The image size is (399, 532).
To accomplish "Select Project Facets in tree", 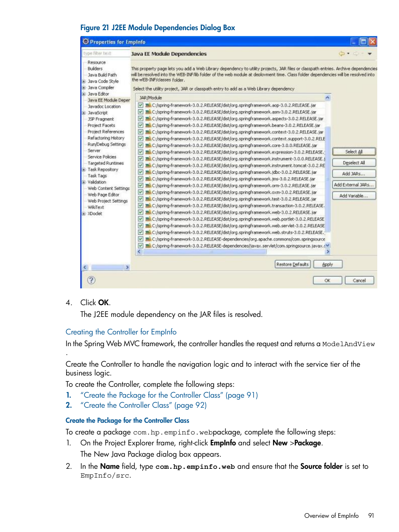I will coord(101,126).
